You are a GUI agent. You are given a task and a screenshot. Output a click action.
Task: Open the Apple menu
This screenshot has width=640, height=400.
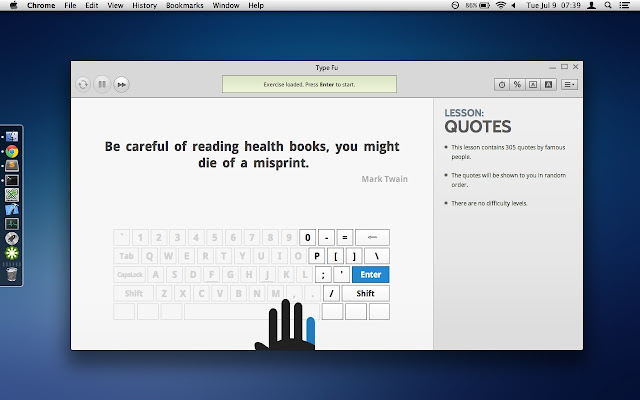13,5
